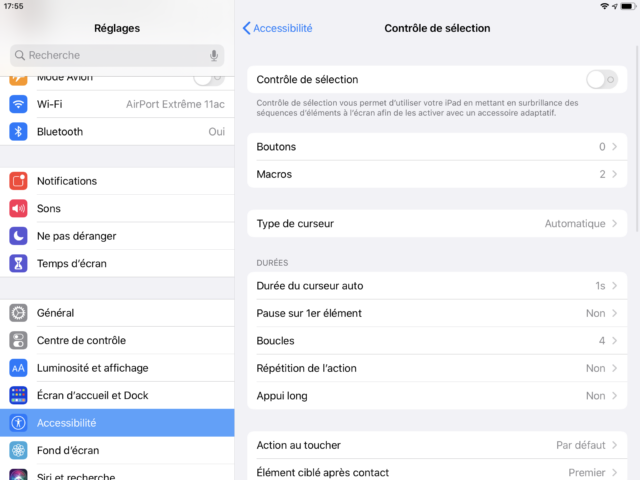Tap the Centre de contrôle icon
The width and height of the screenshot is (640, 480).
tap(18, 340)
